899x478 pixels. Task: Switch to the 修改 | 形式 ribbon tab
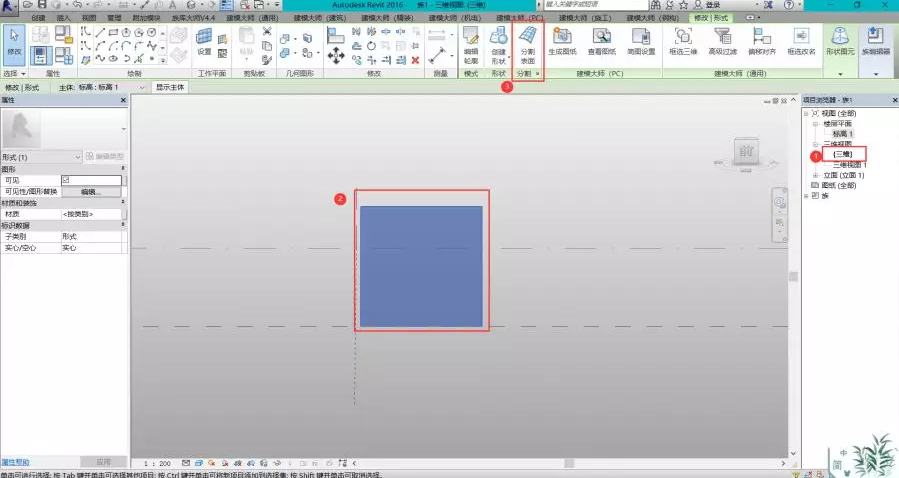pos(711,18)
